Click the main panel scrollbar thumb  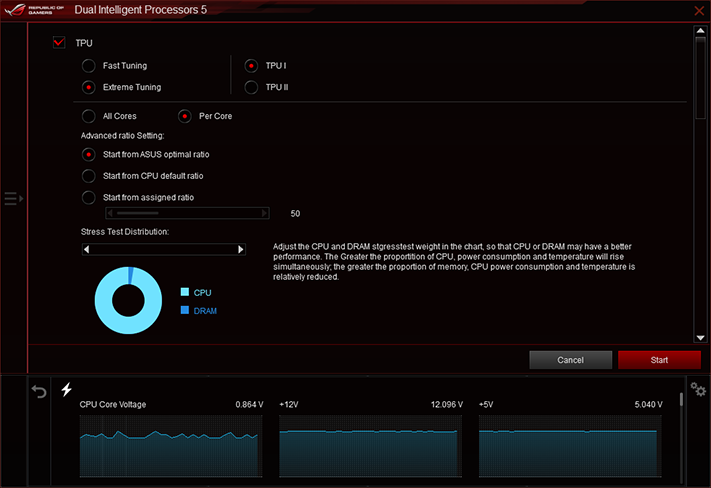tap(701, 78)
